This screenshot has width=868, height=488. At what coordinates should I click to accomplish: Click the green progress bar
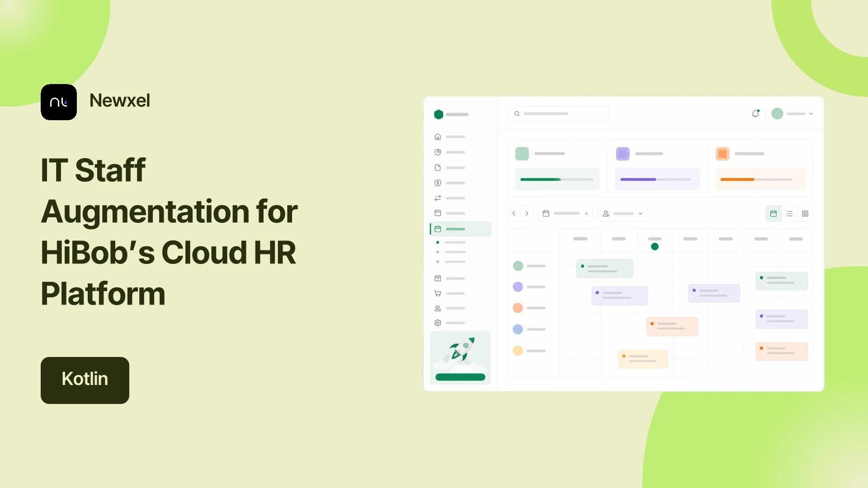tap(557, 179)
